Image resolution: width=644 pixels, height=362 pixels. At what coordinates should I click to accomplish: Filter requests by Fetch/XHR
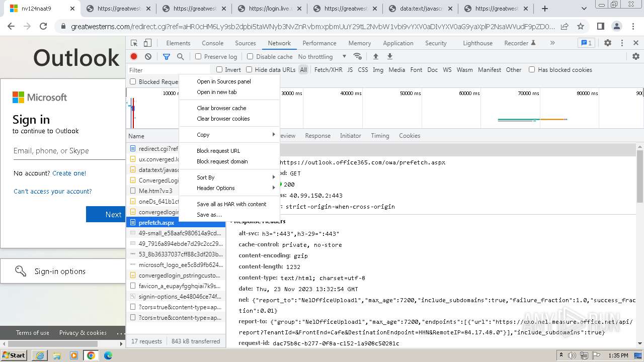pyautogui.click(x=328, y=70)
